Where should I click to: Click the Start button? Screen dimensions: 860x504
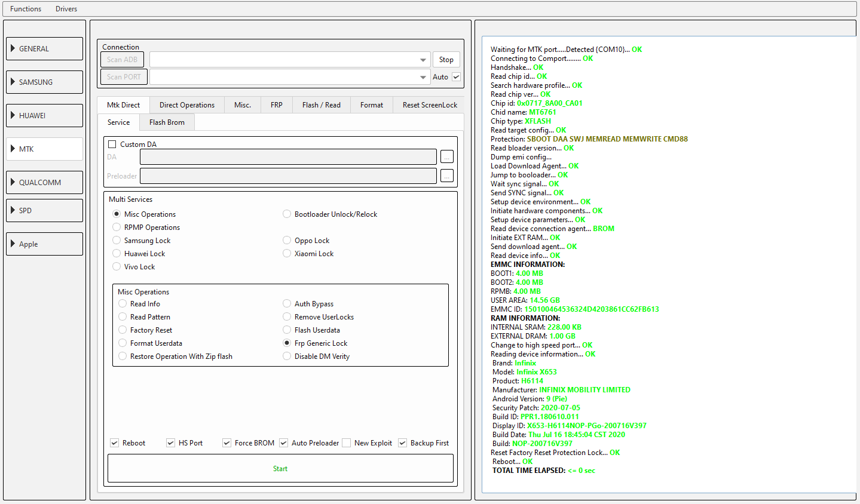pyautogui.click(x=280, y=469)
